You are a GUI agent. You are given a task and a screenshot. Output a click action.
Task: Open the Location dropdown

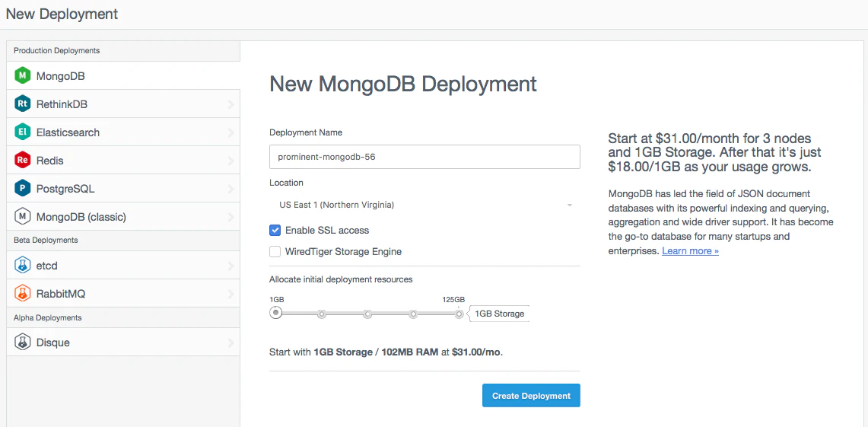pos(424,205)
